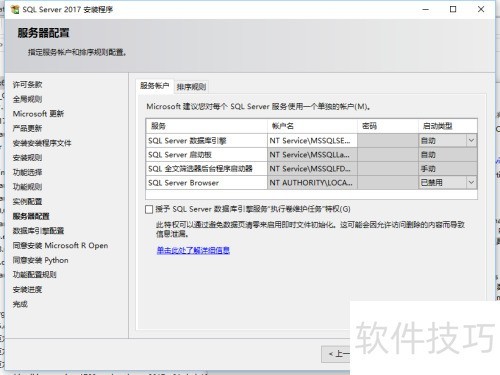Click the SQL Server setup title bar icon
Viewport: 500px width, 375px height.
coord(15,9)
